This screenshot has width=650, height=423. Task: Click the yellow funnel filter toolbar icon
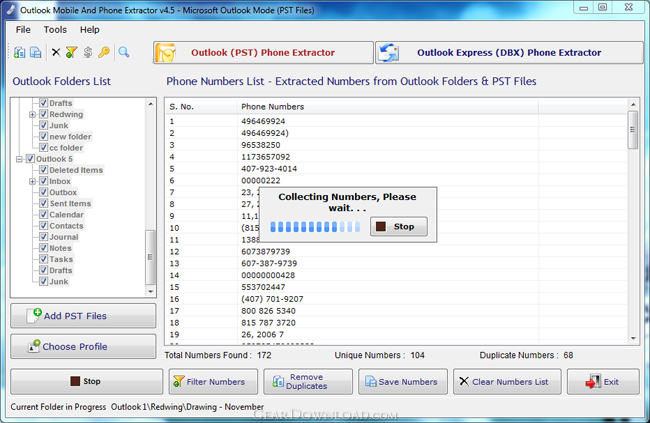pos(71,52)
